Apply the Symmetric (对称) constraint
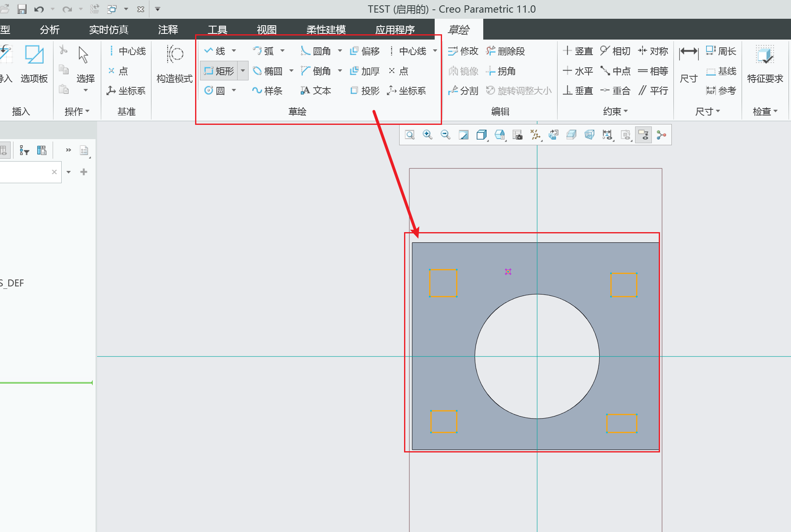 (653, 51)
